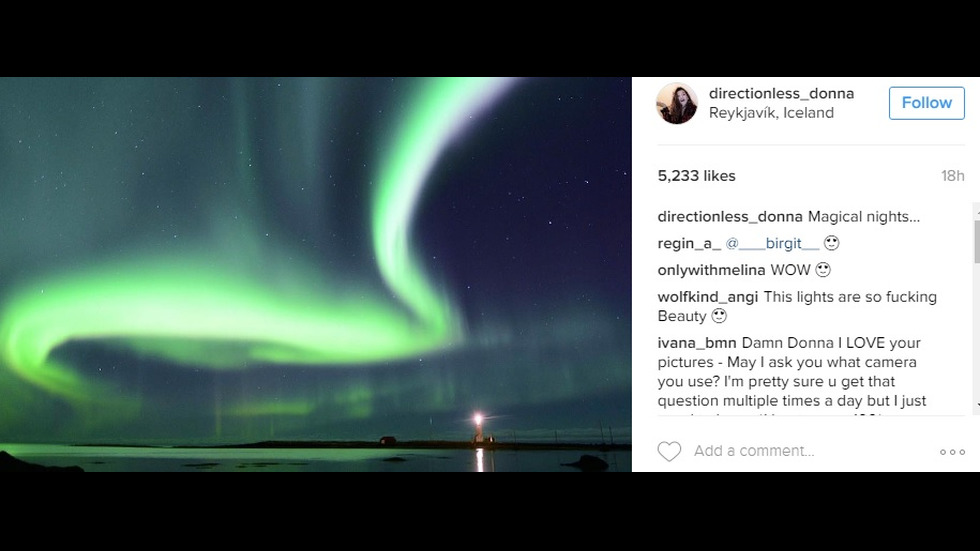The height and width of the screenshot is (551, 980).
Task: Open the three-dots more options menu
Action: (952, 452)
